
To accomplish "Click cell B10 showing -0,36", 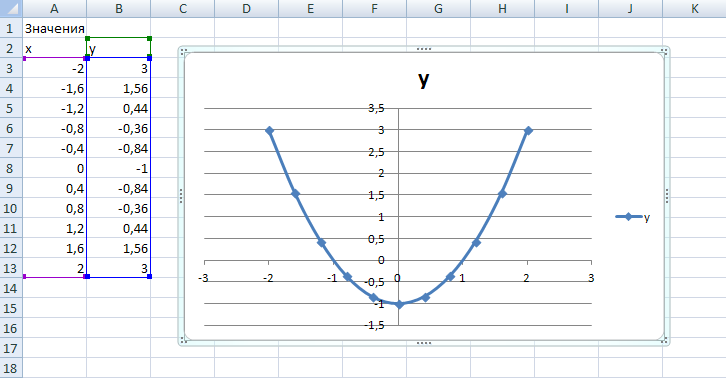I will [119, 208].
